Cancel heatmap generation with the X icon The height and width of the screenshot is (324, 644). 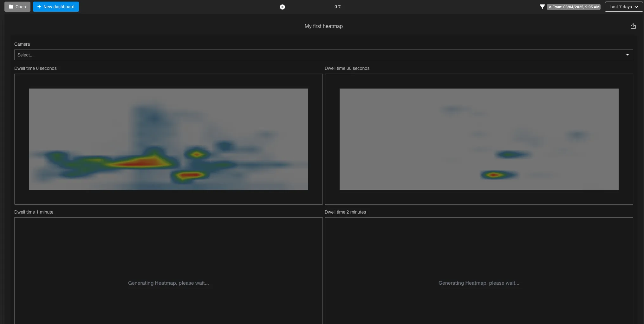(x=282, y=7)
